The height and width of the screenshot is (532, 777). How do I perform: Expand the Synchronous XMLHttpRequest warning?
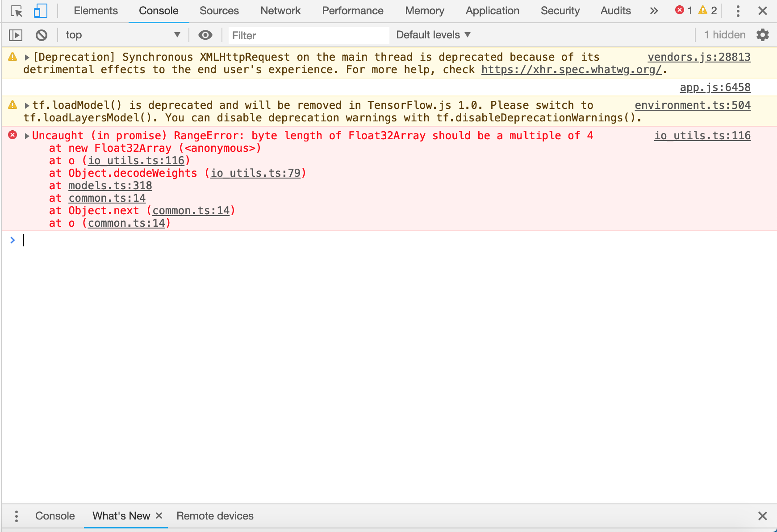[27, 57]
